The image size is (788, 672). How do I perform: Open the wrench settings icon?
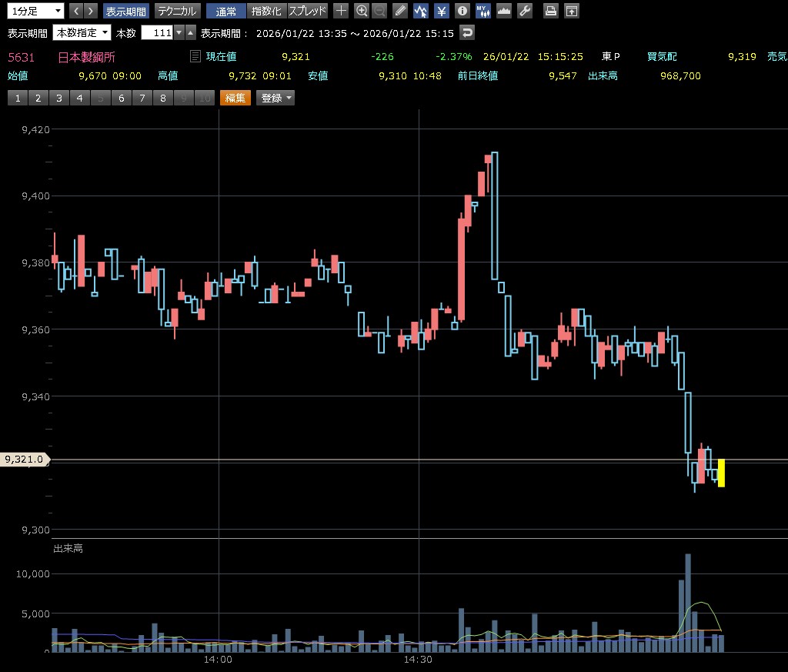click(525, 11)
